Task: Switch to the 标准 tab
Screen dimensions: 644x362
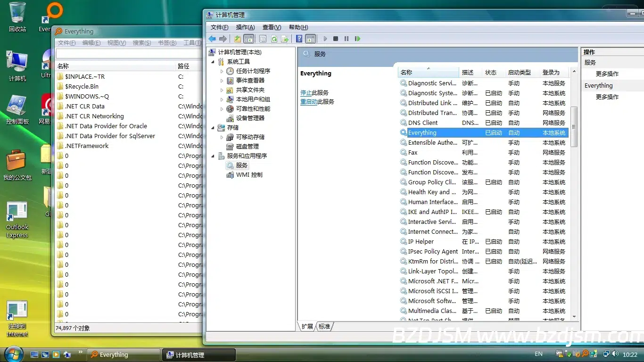Action: 324,326
